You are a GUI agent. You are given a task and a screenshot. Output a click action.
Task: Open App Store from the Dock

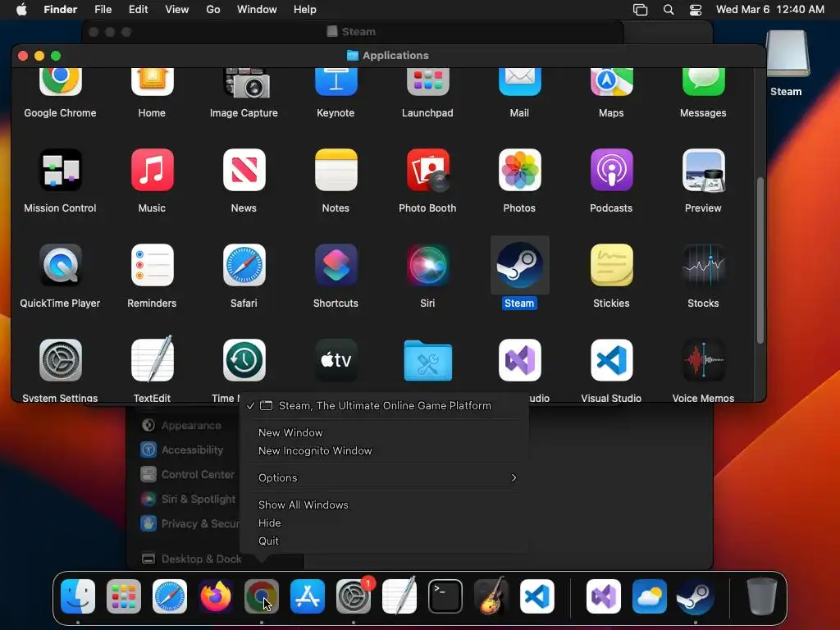(x=308, y=596)
